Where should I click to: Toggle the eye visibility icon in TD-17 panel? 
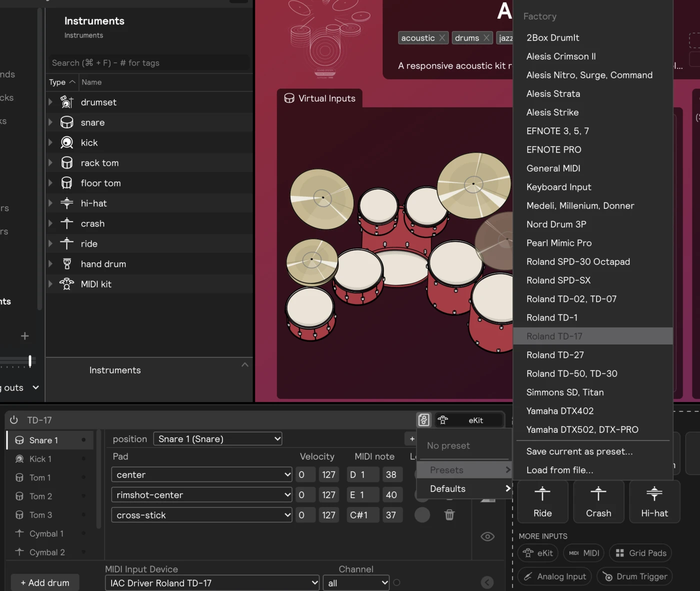click(487, 536)
